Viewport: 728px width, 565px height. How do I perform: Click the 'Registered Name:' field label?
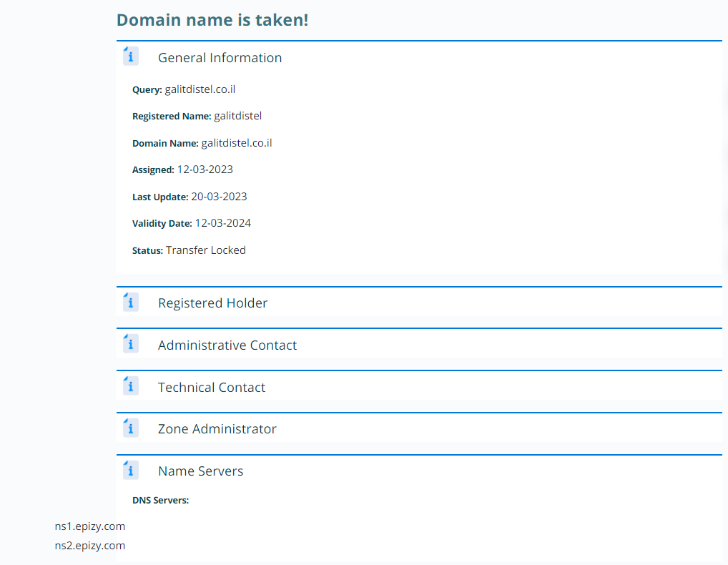[x=172, y=116]
